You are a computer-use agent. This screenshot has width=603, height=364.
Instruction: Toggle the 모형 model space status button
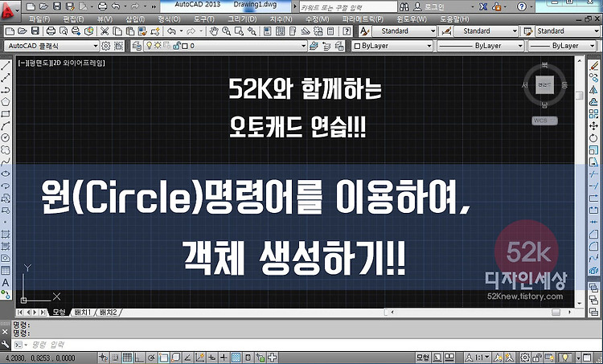tap(423, 358)
